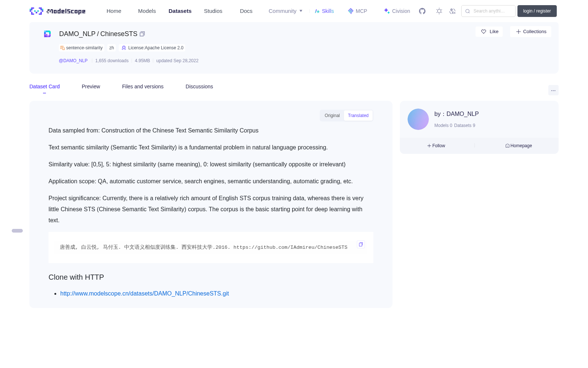The height and width of the screenshot is (368, 588).
Task: Open the Civision link
Action: coord(397,11)
